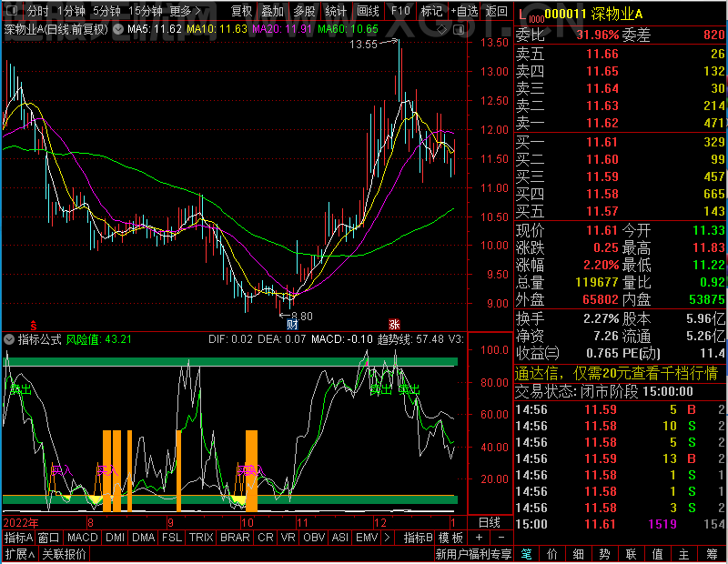Toggle side panel icon in chart header
This screenshot has height=564, width=728.
(459, 30)
